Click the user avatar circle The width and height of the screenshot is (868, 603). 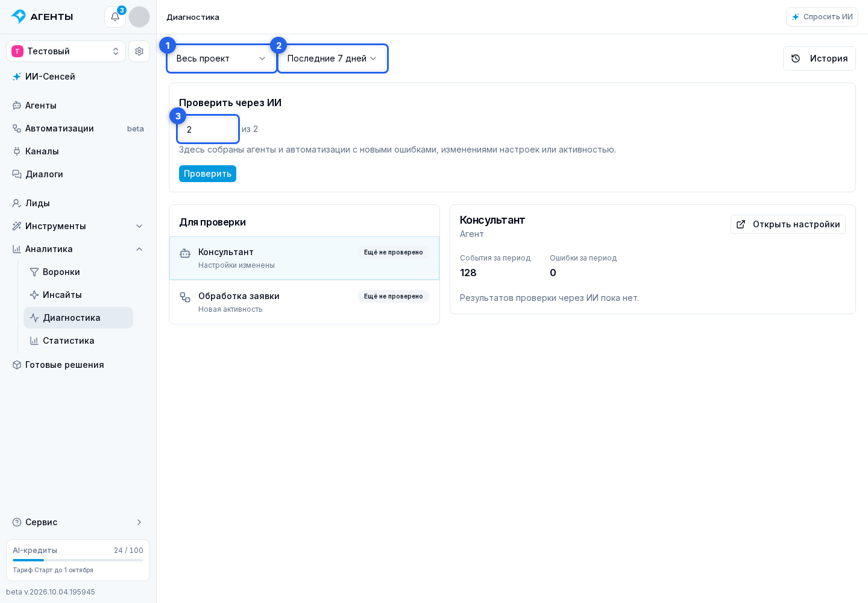139,17
